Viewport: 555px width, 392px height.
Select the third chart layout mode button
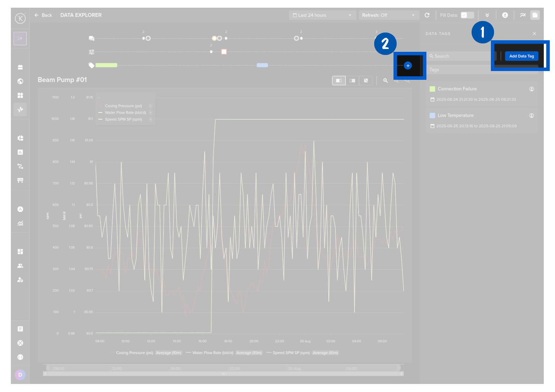coord(366,81)
